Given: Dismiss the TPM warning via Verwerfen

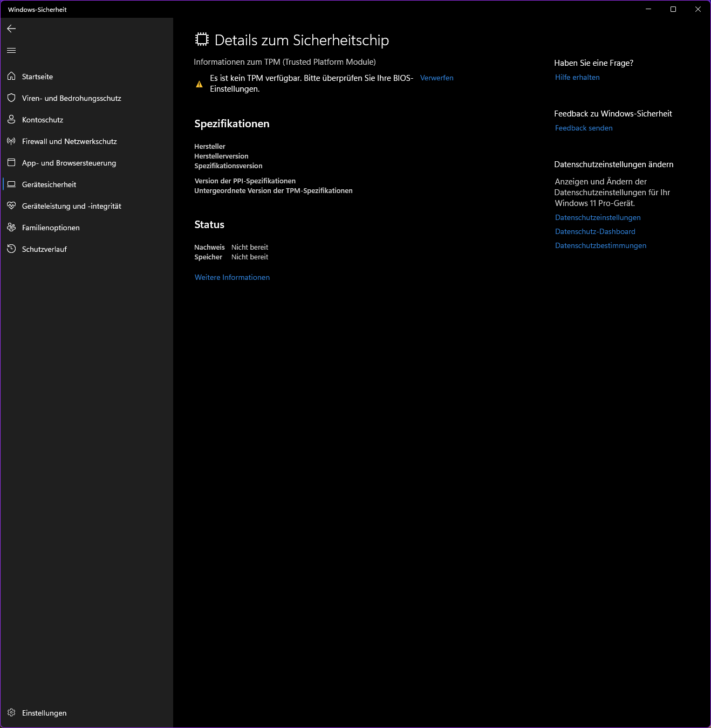Looking at the screenshot, I should coord(437,78).
